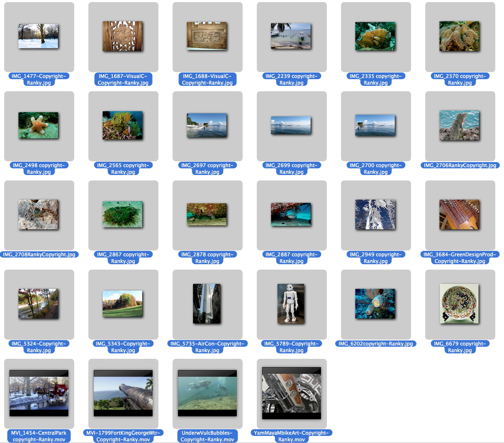The width and height of the screenshot is (504, 443).
Task: Click the filename IMG_2878 copyright-Ranky.jpg
Action: click(207, 258)
